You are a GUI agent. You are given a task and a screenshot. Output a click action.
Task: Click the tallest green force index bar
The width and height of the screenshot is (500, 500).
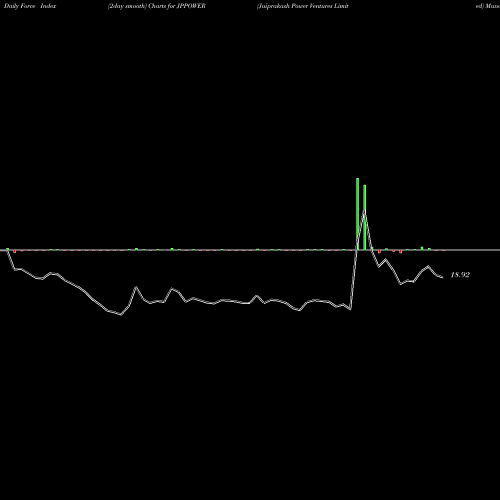pos(357,214)
